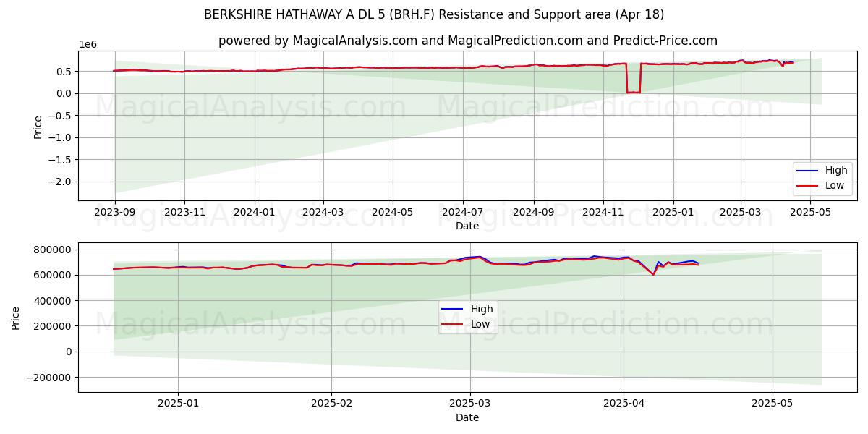The width and height of the screenshot is (868, 434).
Task: Select the '2023-11' date tick label
Action: [184, 213]
